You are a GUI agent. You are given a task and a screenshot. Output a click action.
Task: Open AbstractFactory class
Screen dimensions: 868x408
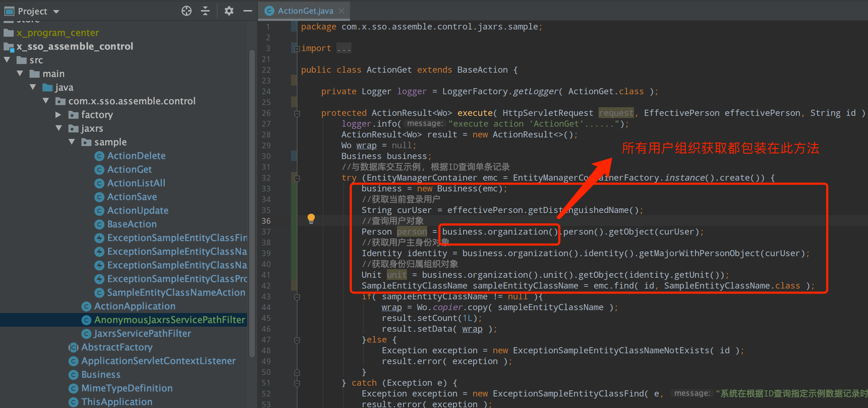click(x=117, y=347)
